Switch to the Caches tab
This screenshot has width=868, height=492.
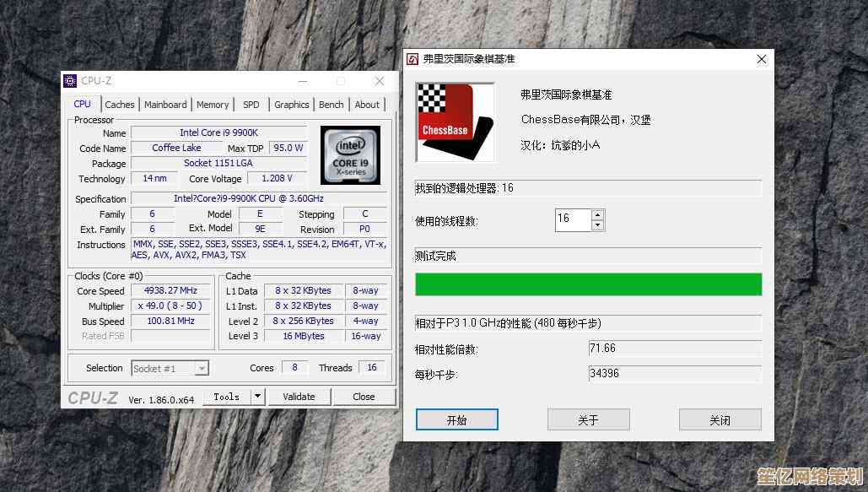pos(120,104)
